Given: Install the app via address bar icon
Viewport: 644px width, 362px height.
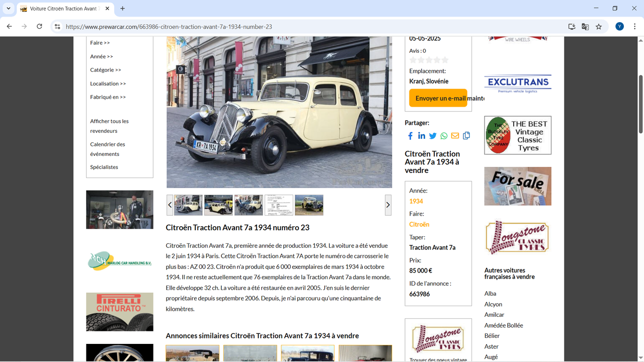Looking at the screenshot, I should coord(572,27).
